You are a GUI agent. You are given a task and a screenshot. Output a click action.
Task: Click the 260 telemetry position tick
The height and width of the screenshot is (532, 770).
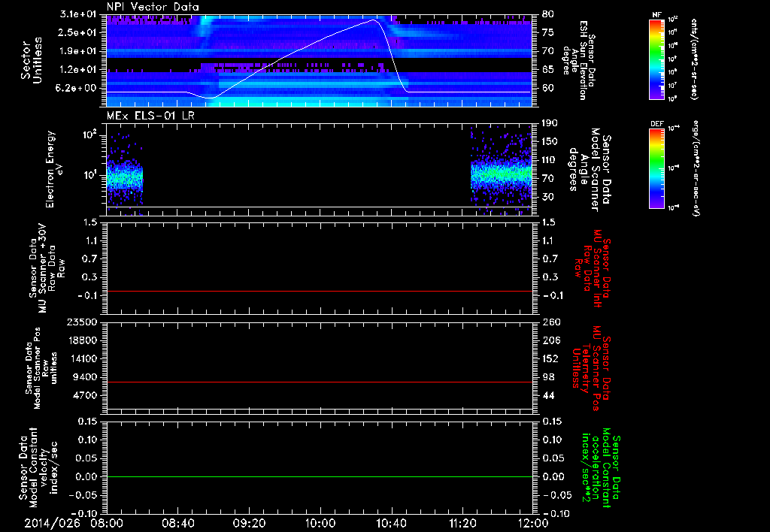click(550, 322)
